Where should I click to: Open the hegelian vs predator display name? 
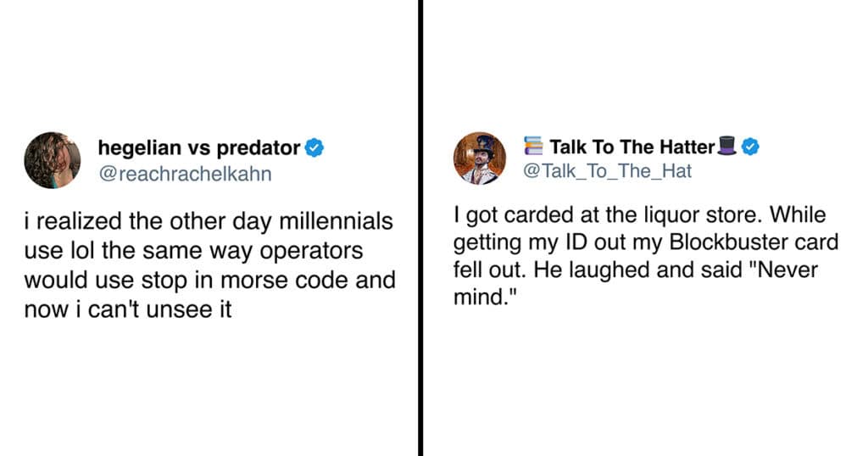(199, 147)
